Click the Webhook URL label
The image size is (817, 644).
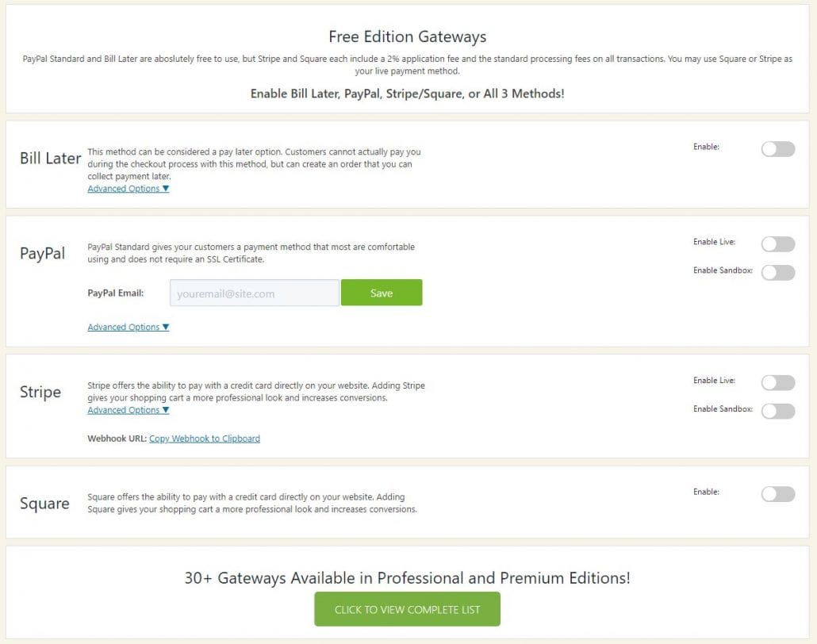point(117,438)
